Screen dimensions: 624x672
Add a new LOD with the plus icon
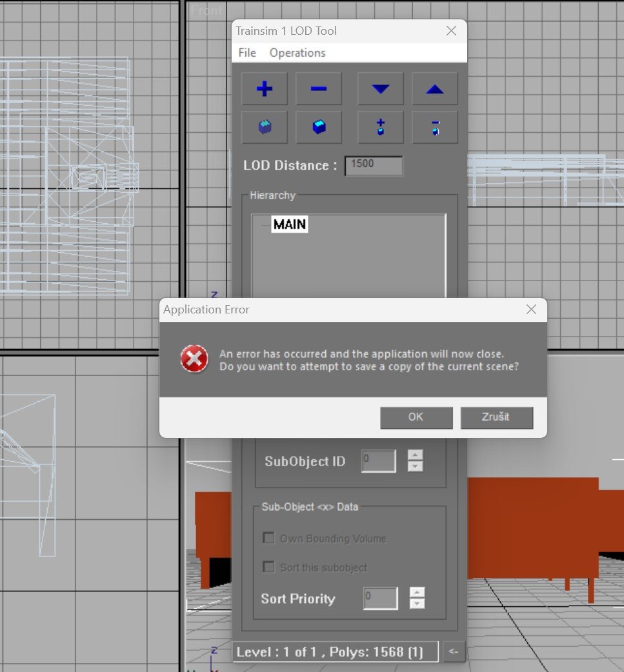point(264,89)
